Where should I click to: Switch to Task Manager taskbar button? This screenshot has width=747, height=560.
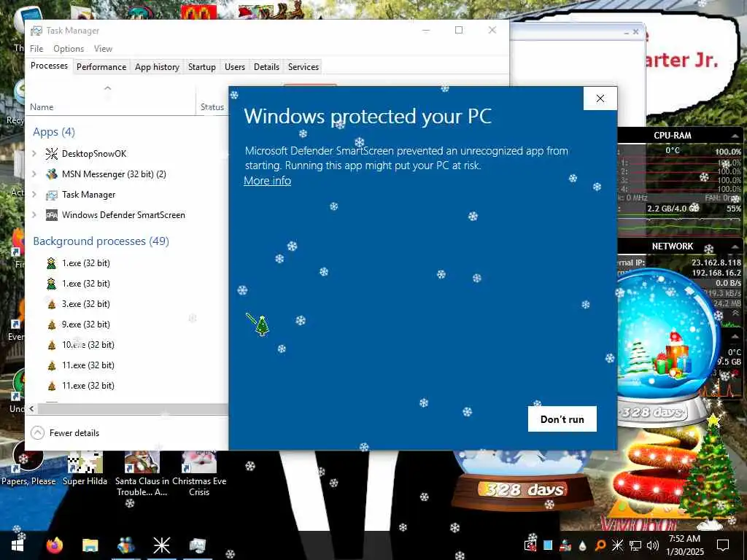(x=197, y=545)
